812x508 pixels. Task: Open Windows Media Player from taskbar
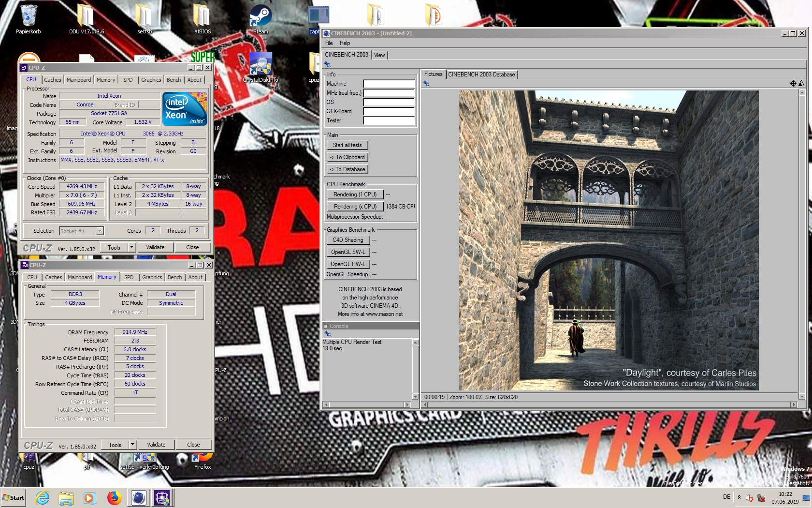tap(90, 498)
